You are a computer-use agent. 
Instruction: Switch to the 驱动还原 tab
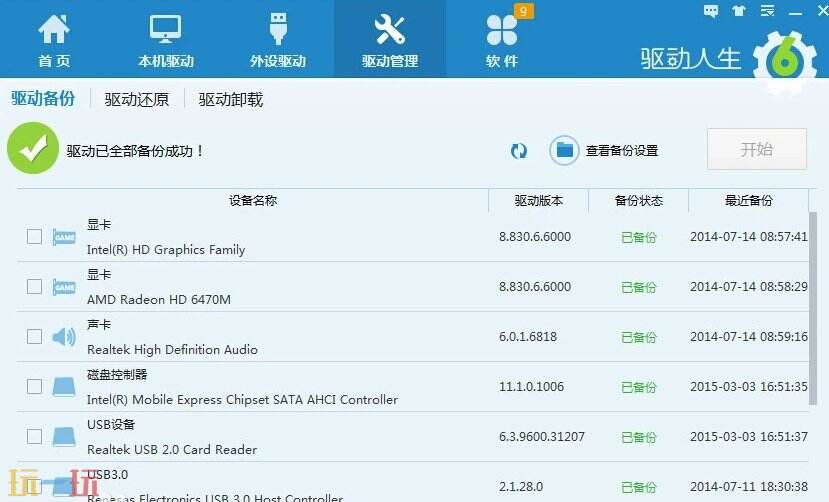(x=136, y=99)
